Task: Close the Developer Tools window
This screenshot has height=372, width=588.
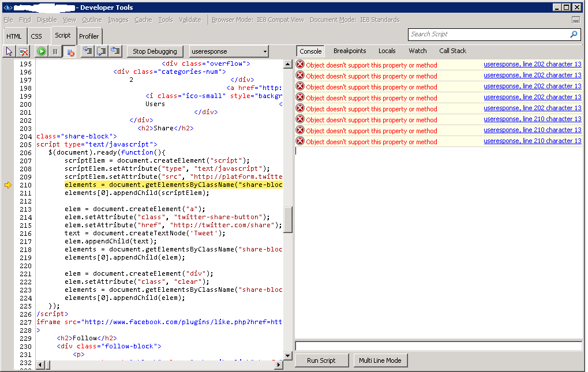Action: [x=577, y=7]
